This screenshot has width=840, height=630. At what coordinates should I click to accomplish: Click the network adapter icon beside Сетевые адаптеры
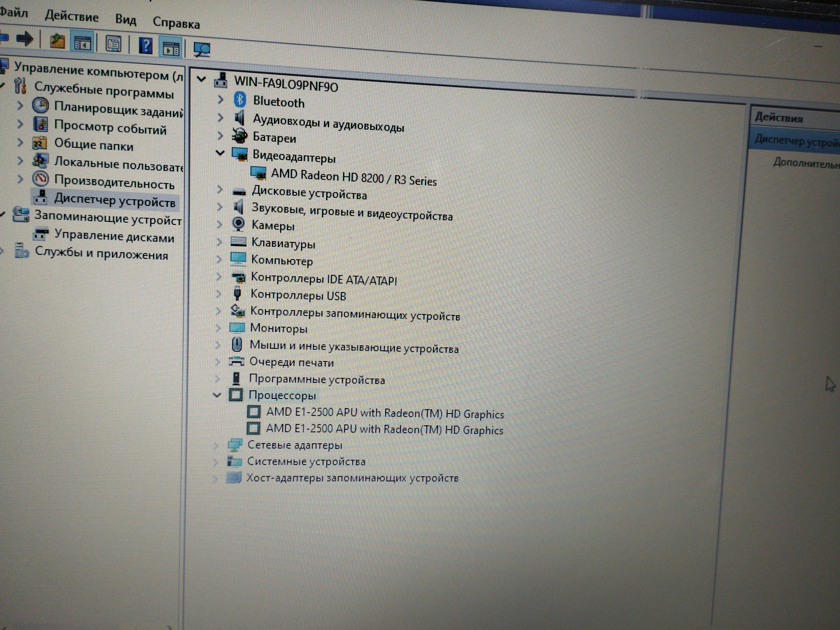coord(234,444)
